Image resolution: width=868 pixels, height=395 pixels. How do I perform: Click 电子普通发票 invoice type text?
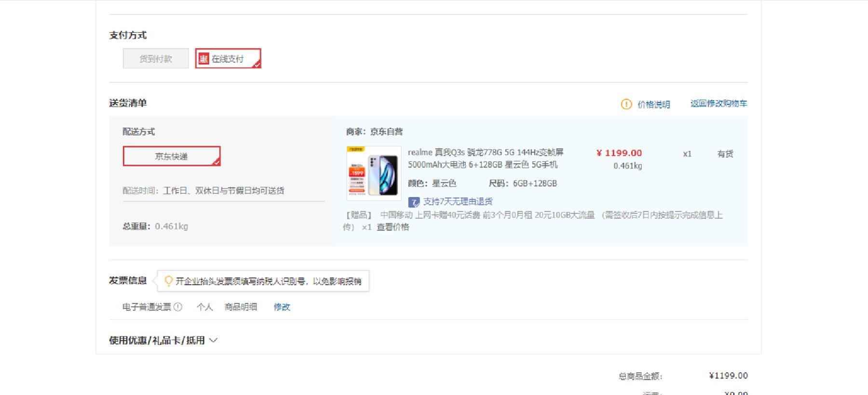[x=147, y=307]
